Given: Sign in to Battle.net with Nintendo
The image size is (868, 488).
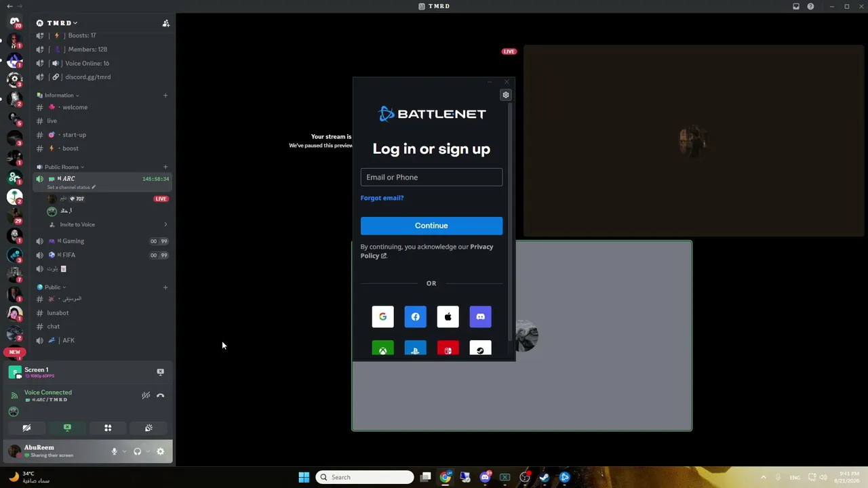Looking at the screenshot, I should tap(448, 348).
